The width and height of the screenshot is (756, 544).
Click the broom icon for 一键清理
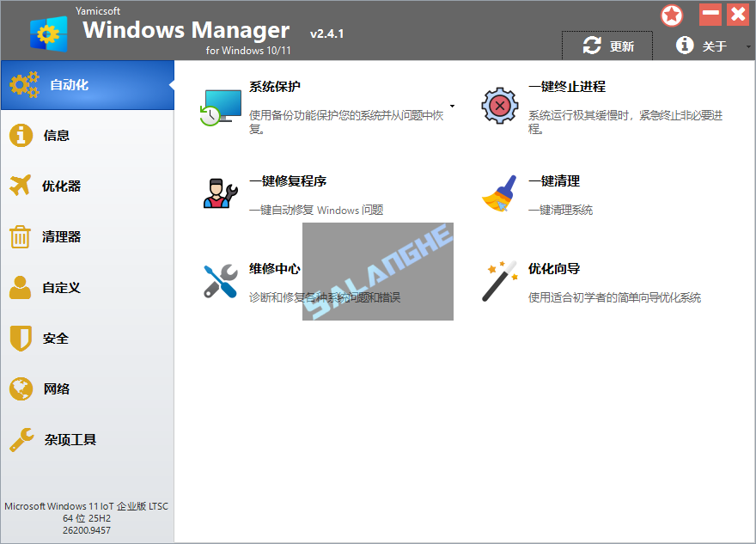pyautogui.click(x=499, y=193)
